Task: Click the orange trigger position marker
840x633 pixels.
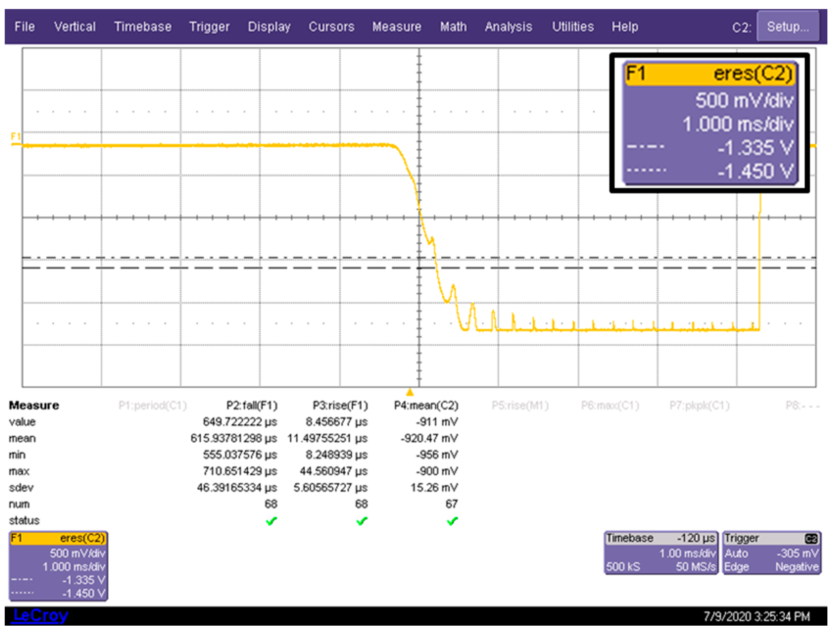Action: click(409, 392)
